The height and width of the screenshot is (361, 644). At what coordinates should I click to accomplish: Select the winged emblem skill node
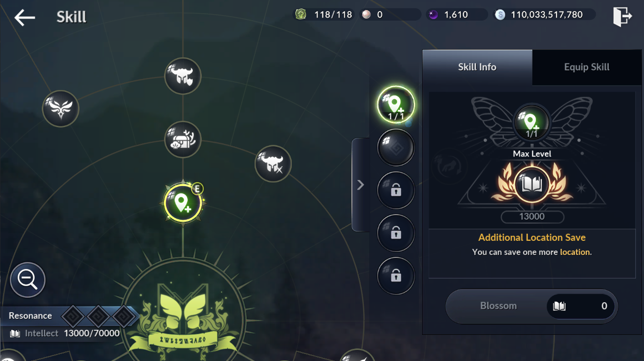click(60, 108)
